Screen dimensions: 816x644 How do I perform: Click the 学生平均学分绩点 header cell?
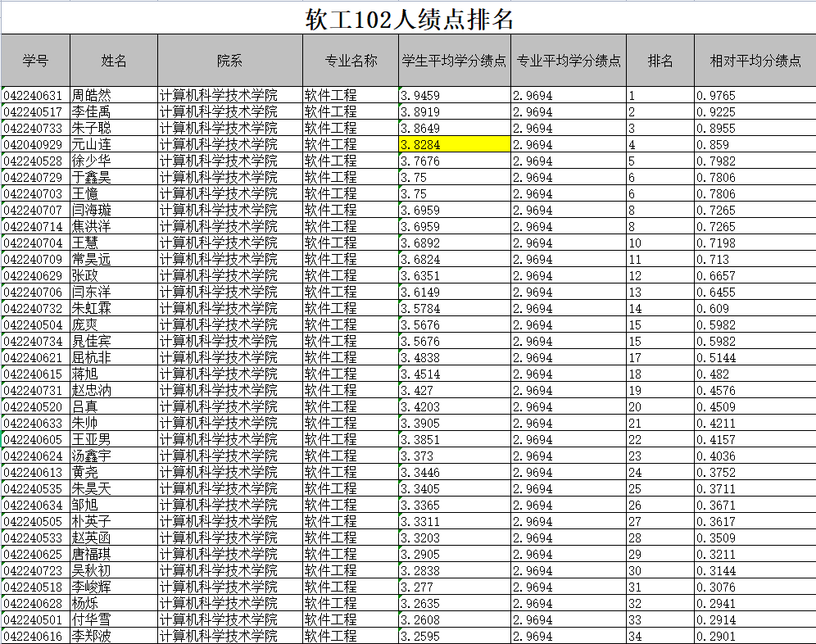[x=454, y=61]
